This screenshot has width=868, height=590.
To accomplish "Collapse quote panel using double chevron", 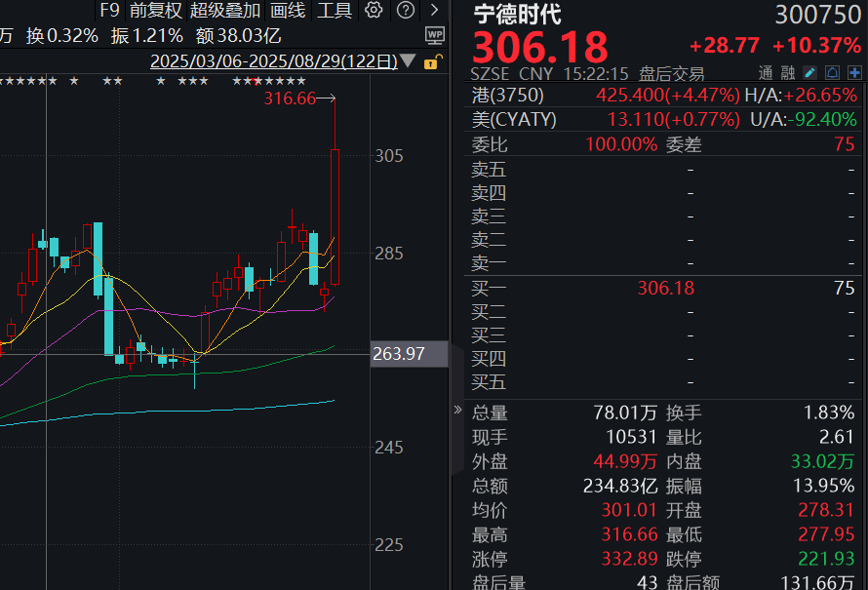I will 457,411.
